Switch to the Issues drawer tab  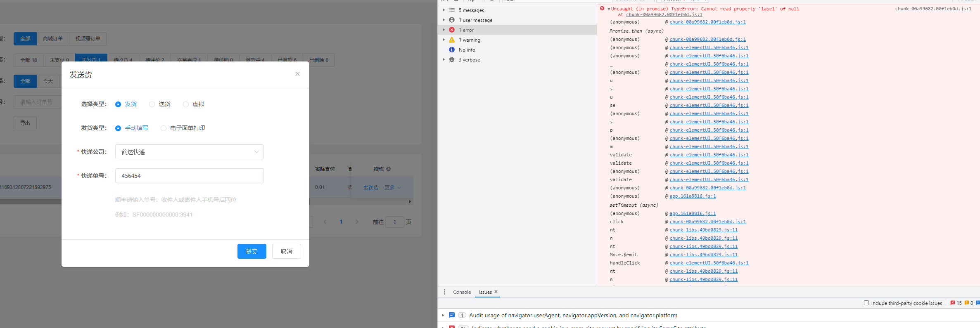[x=485, y=292]
